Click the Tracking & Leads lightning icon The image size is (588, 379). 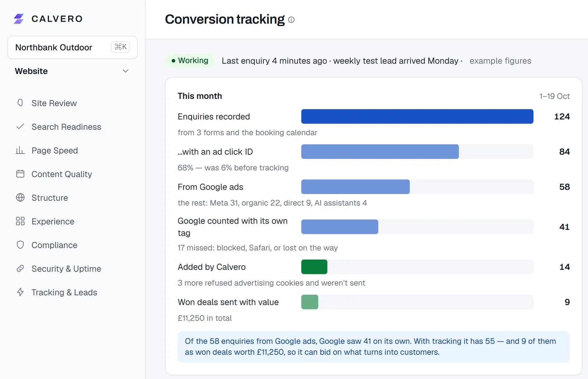(x=20, y=292)
